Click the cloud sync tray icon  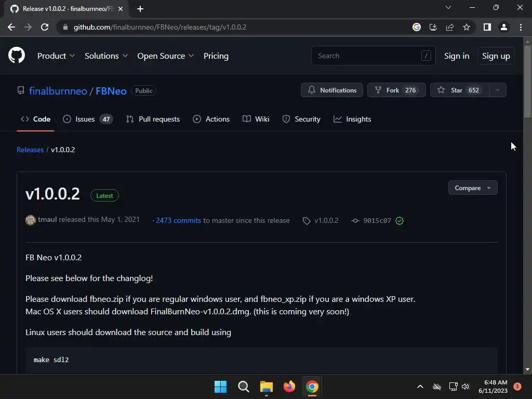point(436,387)
